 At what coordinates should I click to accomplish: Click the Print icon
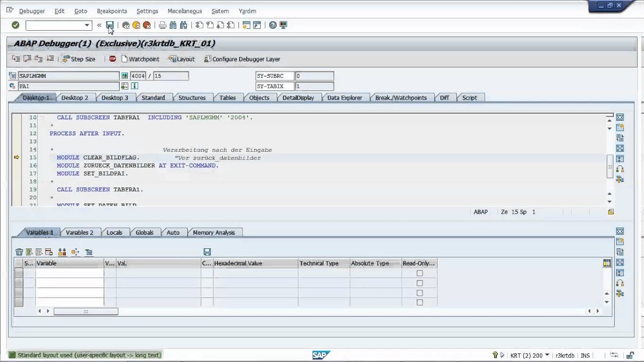163,25
